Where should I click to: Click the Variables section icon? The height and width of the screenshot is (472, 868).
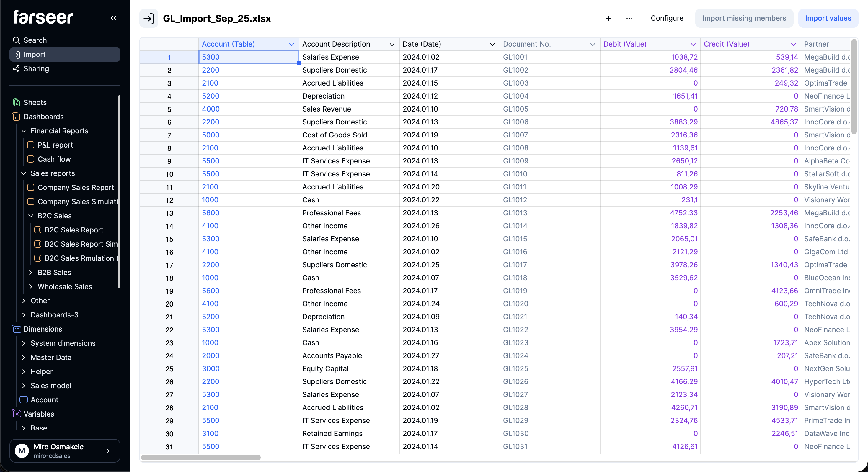[16, 414]
